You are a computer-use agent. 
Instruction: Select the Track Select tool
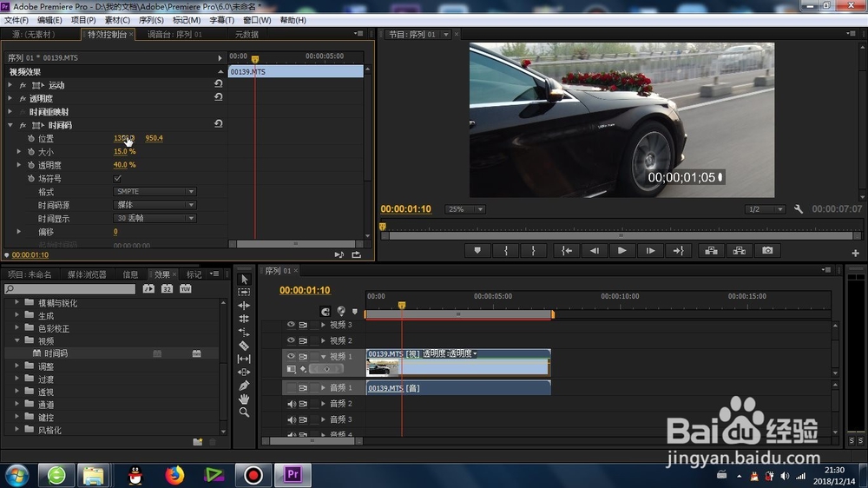click(x=244, y=293)
